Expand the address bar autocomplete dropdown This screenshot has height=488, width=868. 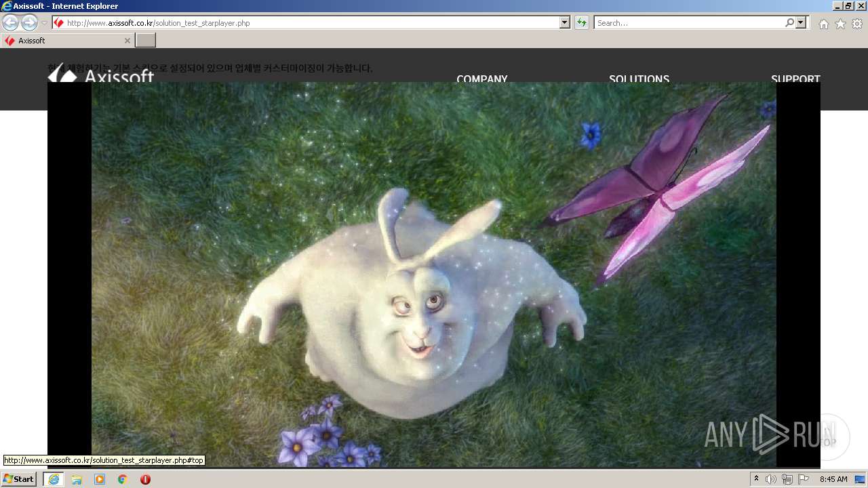coord(565,23)
